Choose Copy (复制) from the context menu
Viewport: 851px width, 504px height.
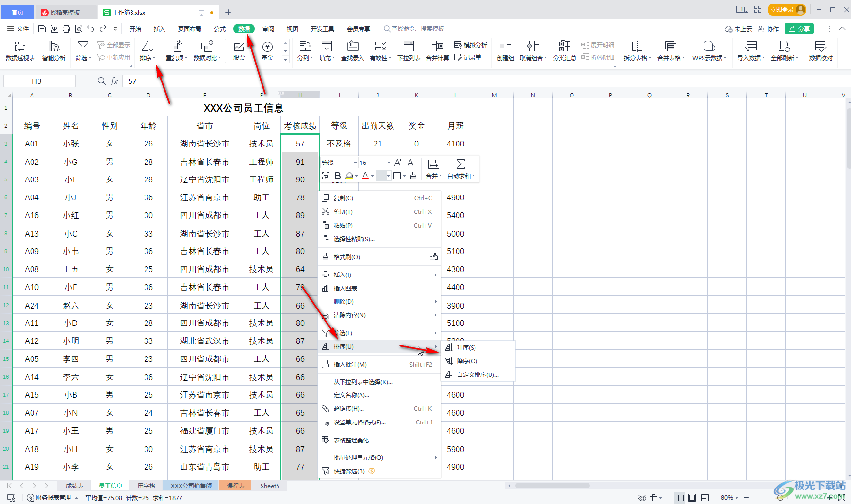point(379,198)
